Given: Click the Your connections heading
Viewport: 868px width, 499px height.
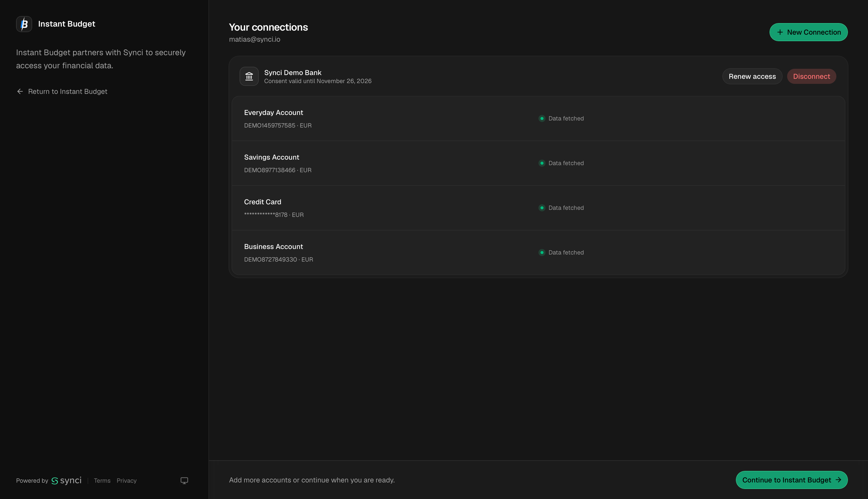Looking at the screenshot, I should pos(268,27).
